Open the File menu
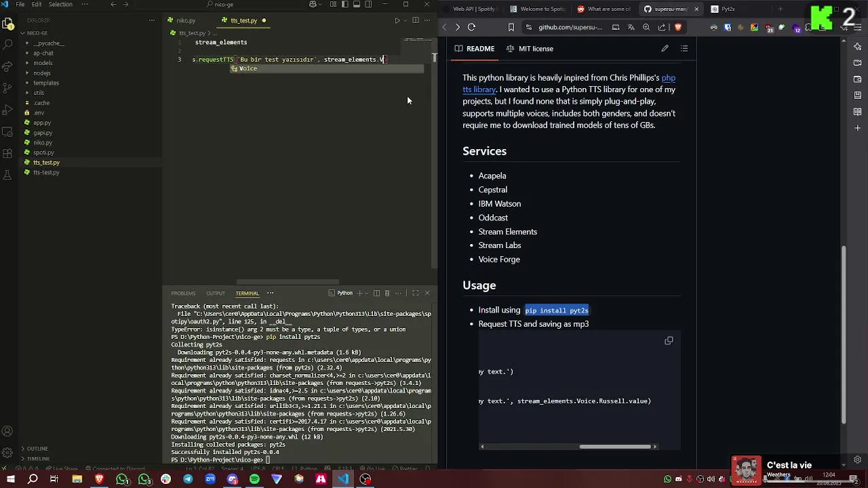The height and width of the screenshot is (488, 868). coord(20,4)
